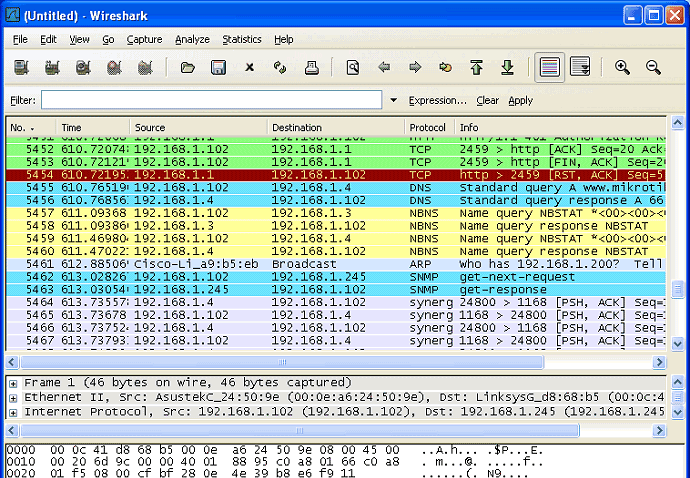Screen dimensions: 690x478
Task: Select packet 5455 DNS standard query
Action: 335,188
